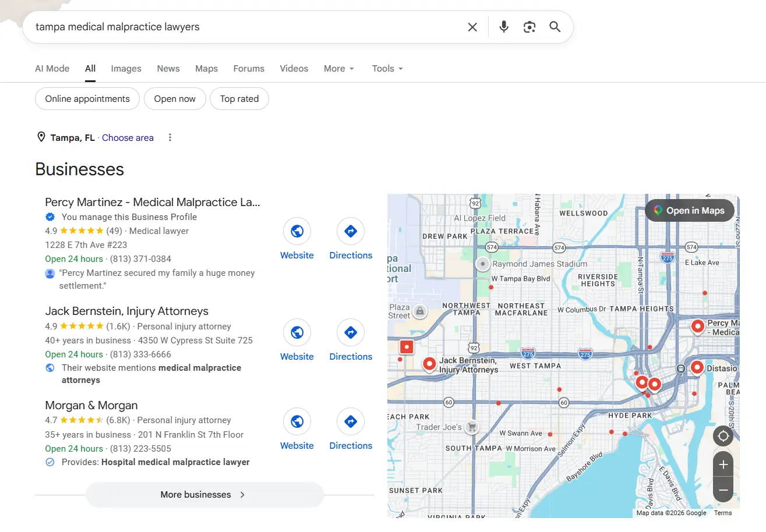Click Open in Maps button

pos(689,211)
